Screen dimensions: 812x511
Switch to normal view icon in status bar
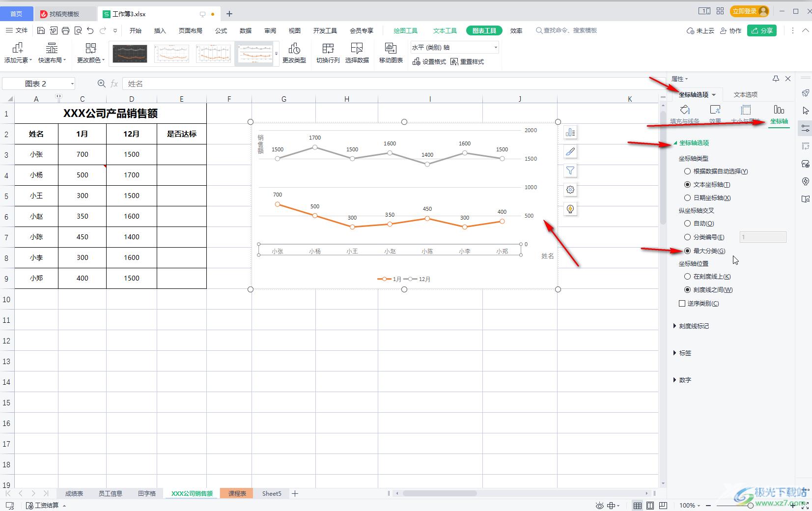637,505
